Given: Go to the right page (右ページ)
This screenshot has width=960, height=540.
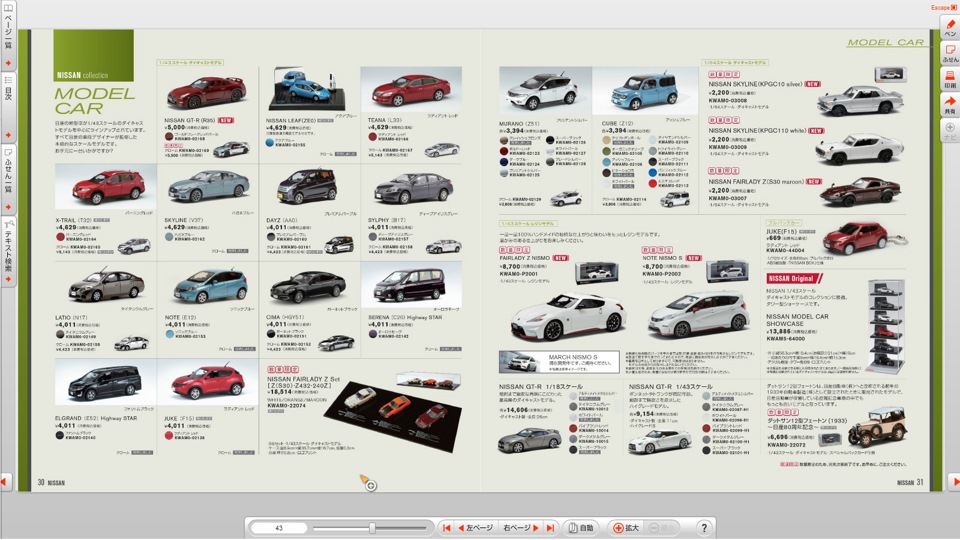Looking at the screenshot, I should click(x=521, y=528).
